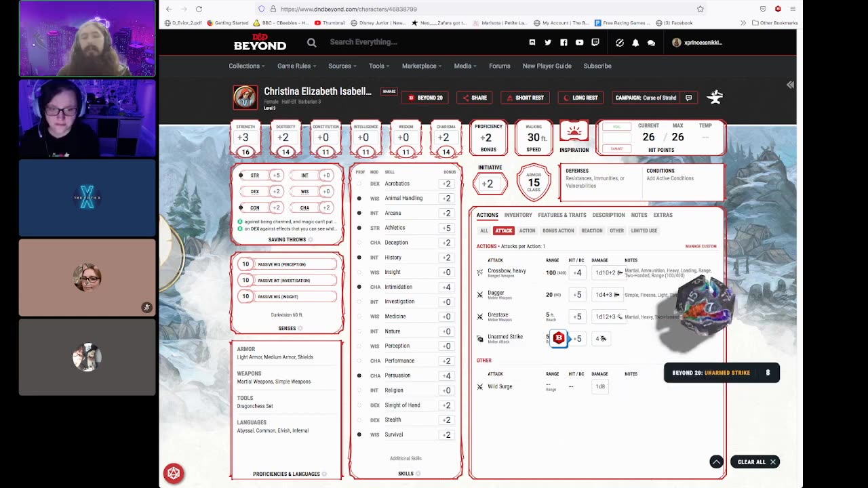The image size is (868, 488).
Task: Click the Heal button in hit points
Action: coord(616,126)
